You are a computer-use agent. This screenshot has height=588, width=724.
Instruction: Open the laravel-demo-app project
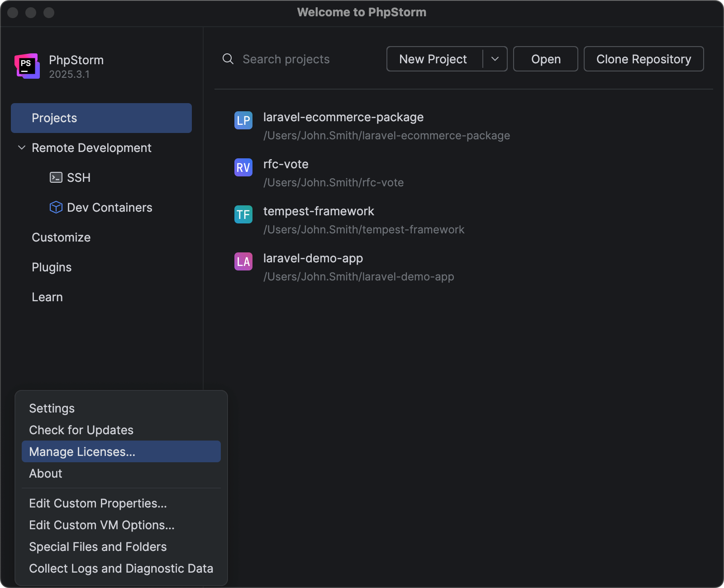(463, 267)
